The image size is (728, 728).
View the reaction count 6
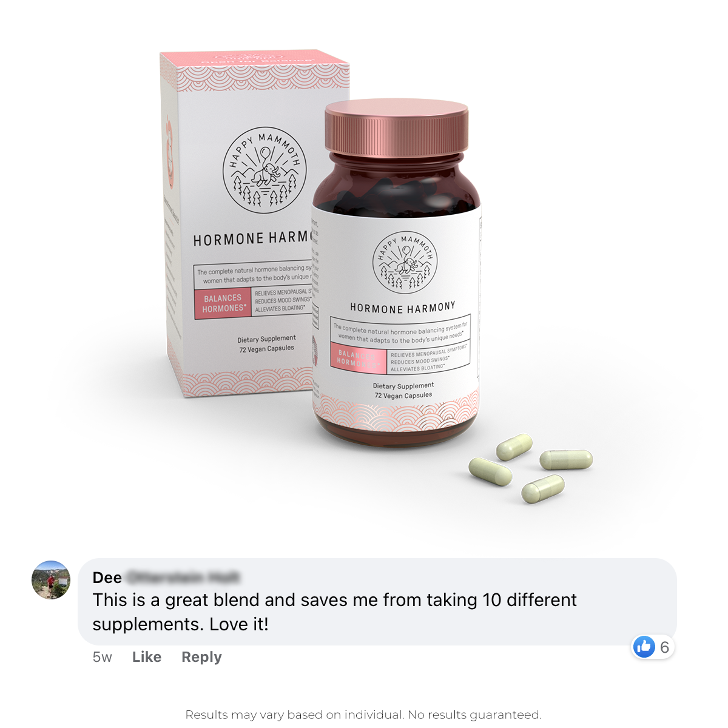665,647
